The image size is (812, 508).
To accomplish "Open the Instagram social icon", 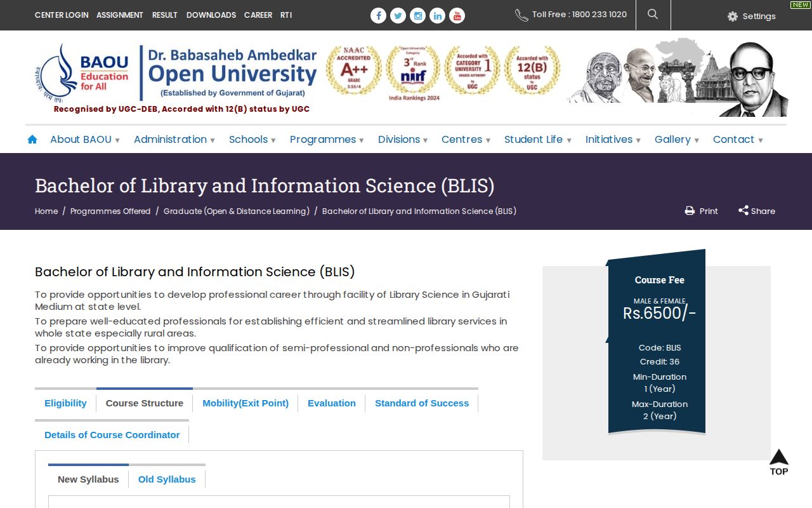I will (417, 16).
